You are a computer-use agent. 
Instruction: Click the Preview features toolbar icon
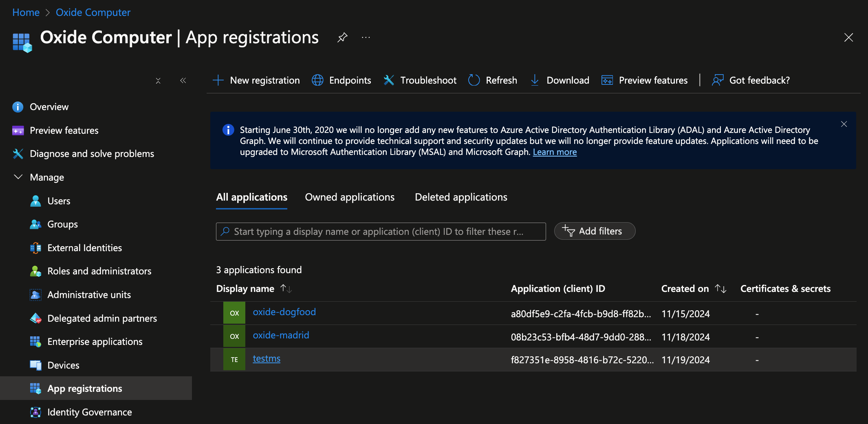(x=607, y=80)
